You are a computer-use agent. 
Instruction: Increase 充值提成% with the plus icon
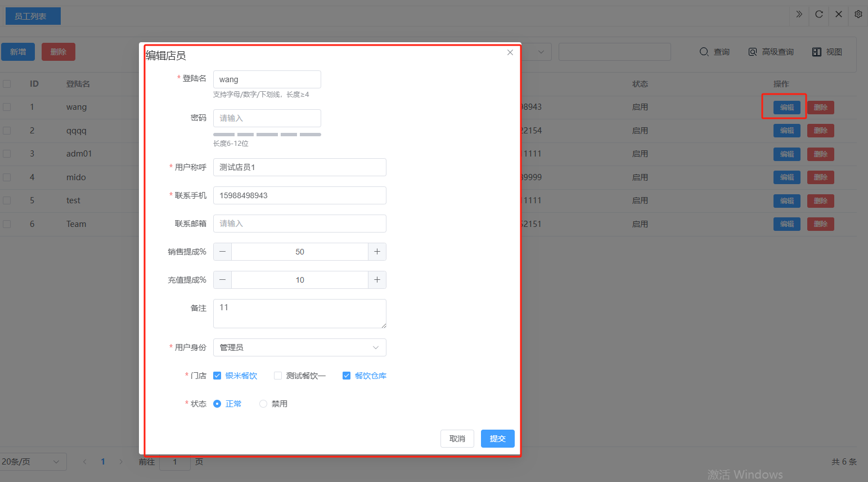coord(377,280)
